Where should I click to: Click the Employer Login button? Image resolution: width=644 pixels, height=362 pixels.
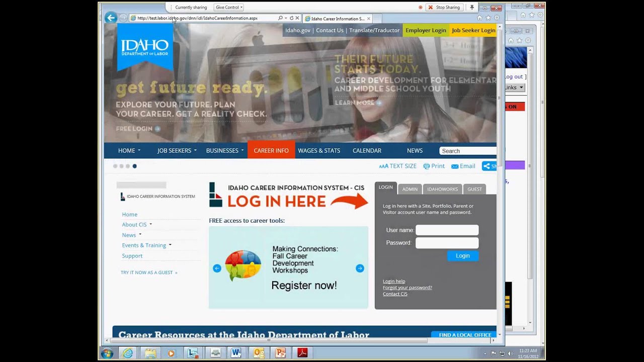[426, 30]
